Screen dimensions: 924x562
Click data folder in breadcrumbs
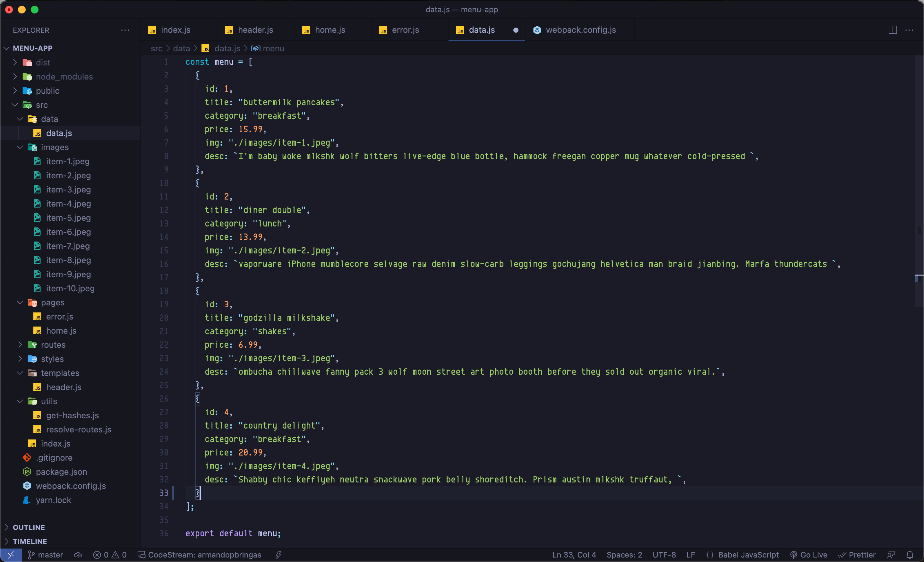182,48
